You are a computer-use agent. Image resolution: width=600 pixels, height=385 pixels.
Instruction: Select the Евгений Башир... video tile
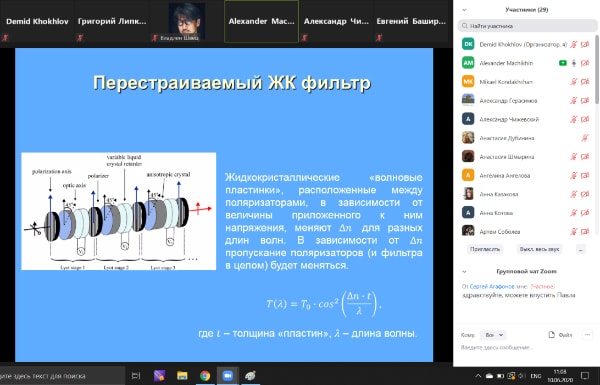coord(411,21)
